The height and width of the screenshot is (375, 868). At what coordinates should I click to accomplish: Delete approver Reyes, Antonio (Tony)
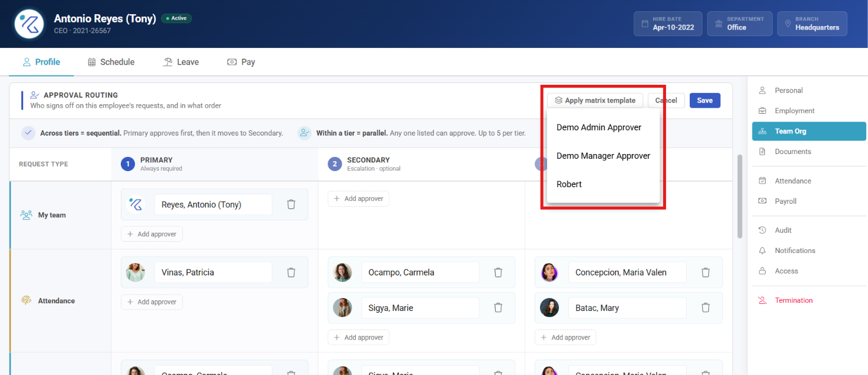coord(291,204)
